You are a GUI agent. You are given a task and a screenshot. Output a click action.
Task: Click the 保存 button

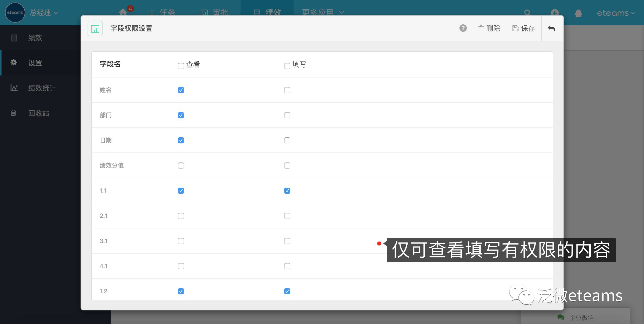pos(523,28)
